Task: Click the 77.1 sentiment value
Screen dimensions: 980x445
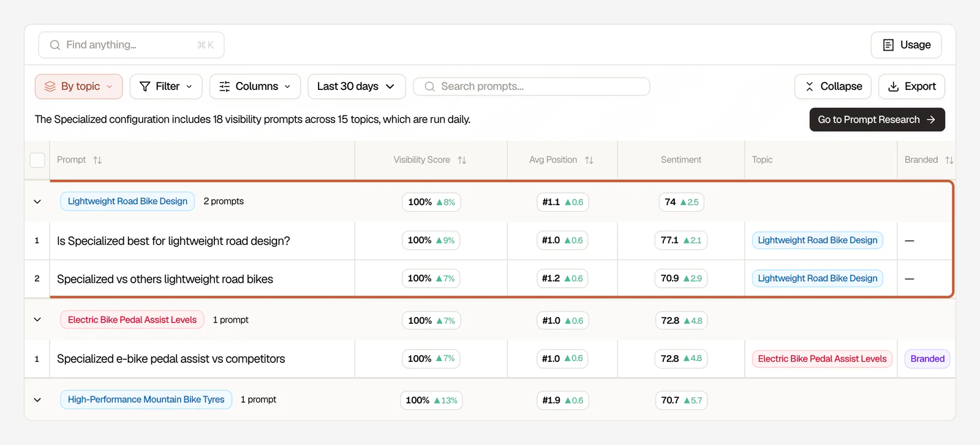Action: pyautogui.click(x=681, y=240)
